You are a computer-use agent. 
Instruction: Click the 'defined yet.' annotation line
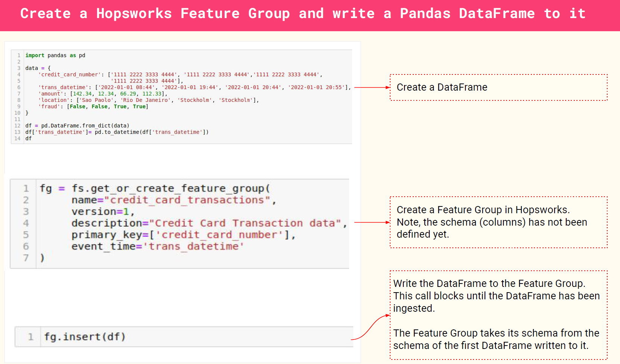[x=423, y=234]
